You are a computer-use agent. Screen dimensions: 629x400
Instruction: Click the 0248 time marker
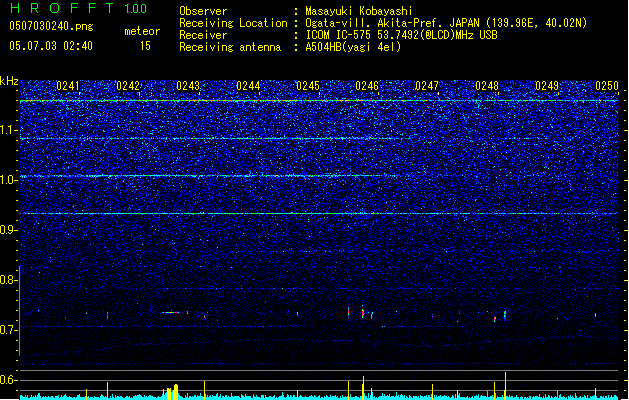[x=487, y=86]
